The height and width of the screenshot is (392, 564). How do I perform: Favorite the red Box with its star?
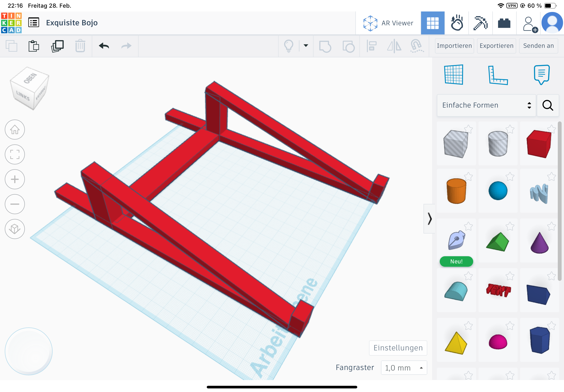click(551, 129)
